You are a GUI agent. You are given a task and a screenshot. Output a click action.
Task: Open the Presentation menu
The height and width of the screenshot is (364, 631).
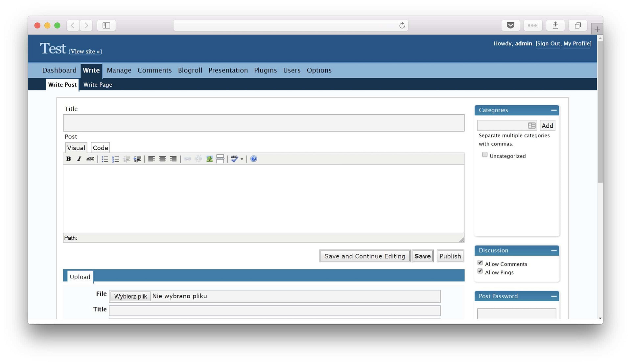tap(228, 70)
